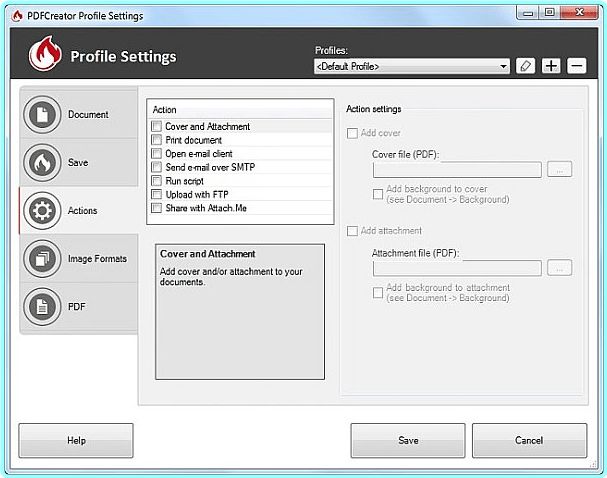
Task: Click the Cover file (PDF) path field
Action: pos(456,170)
